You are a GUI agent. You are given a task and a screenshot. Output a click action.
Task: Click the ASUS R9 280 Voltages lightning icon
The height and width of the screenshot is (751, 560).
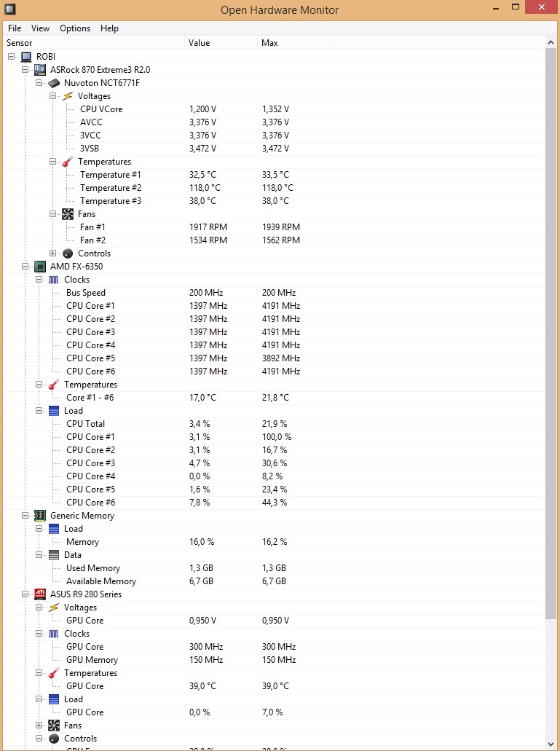pyautogui.click(x=54, y=608)
